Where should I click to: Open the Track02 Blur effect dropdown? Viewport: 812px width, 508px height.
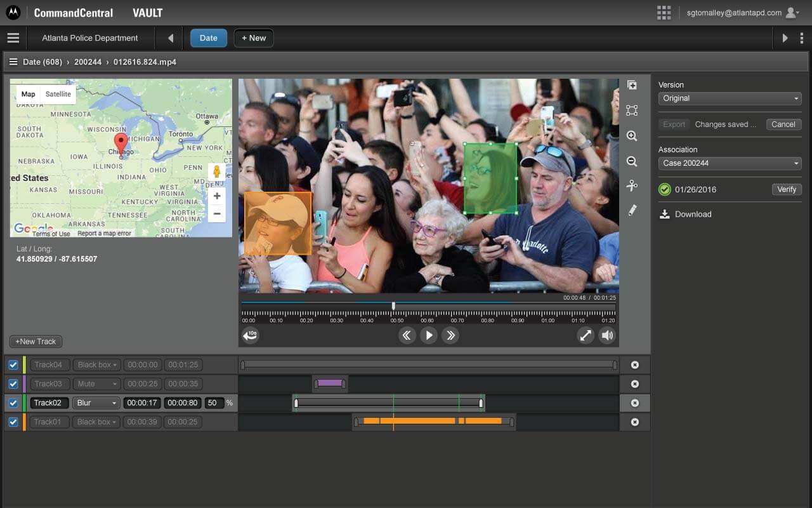[x=96, y=403]
